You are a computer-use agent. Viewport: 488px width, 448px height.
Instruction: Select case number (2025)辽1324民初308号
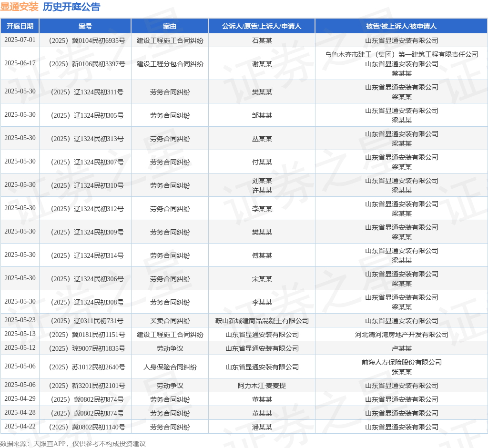pyautogui.click(x=85, y=302)
